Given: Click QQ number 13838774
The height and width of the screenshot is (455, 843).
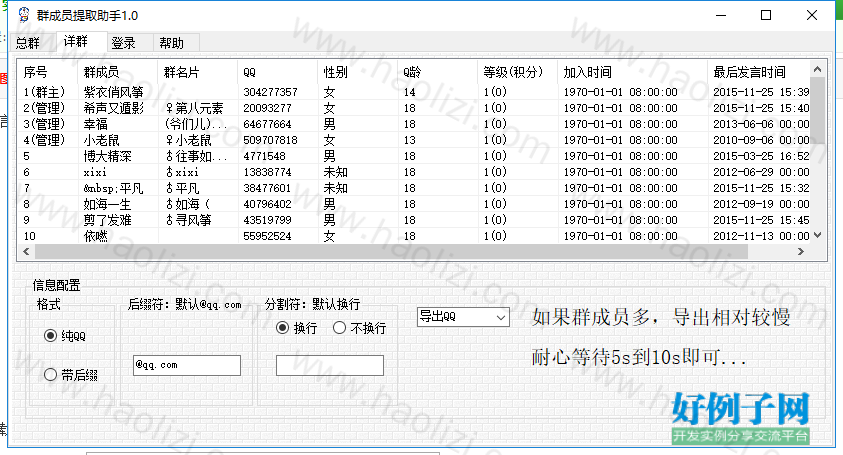Looking at the screenshot, I should [x=267, y=172].
